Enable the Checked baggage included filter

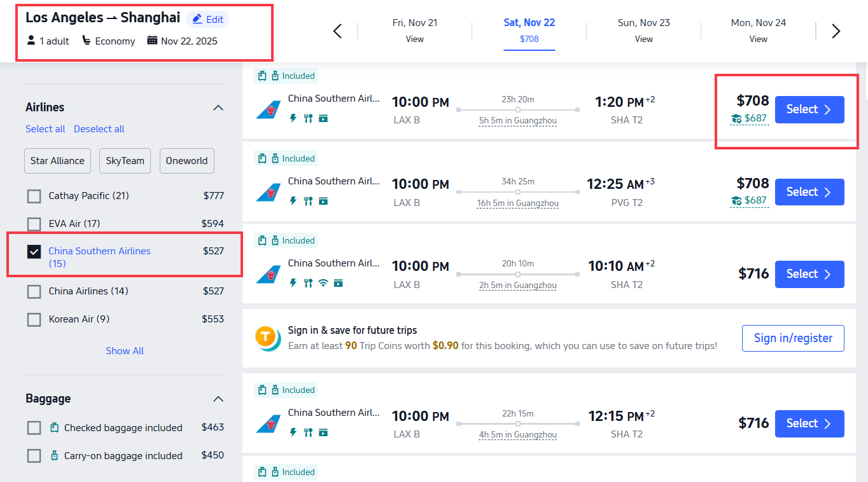(x=34, y=427)
